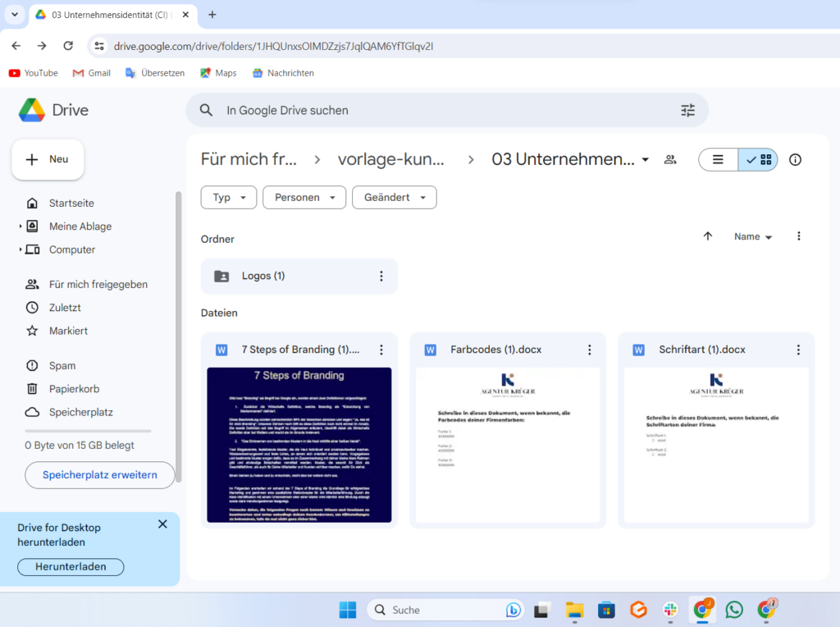
Task: Go to Für mich freigegeben
Action: [98, 285]
